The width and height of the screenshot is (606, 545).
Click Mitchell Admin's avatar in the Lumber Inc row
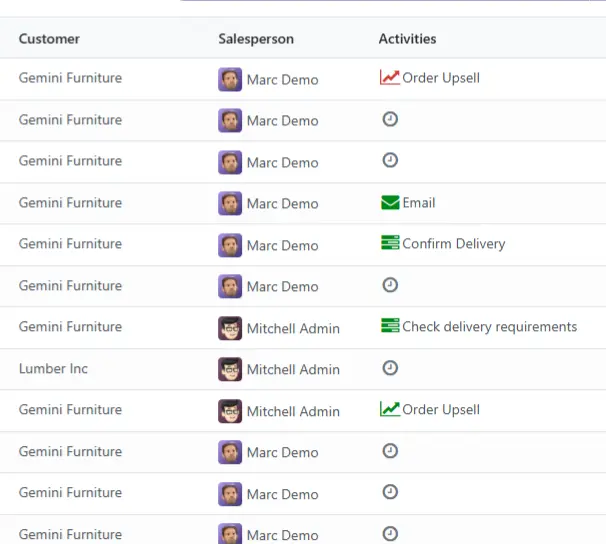230,369
